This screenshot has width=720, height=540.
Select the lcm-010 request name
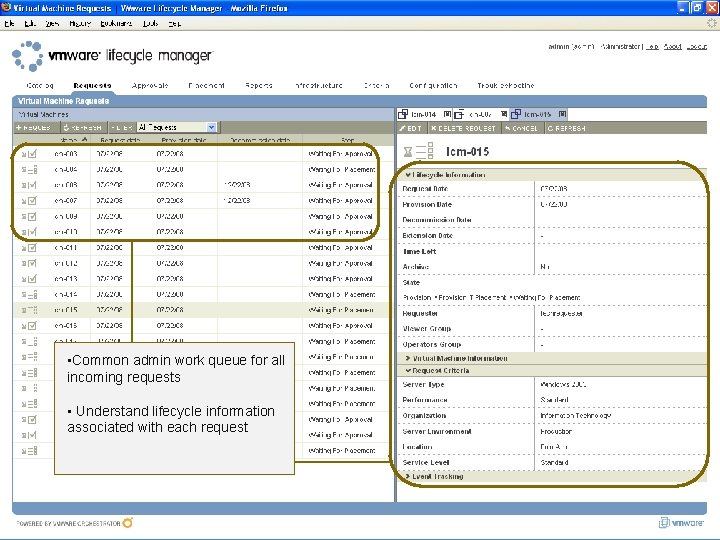click(66, 232)
